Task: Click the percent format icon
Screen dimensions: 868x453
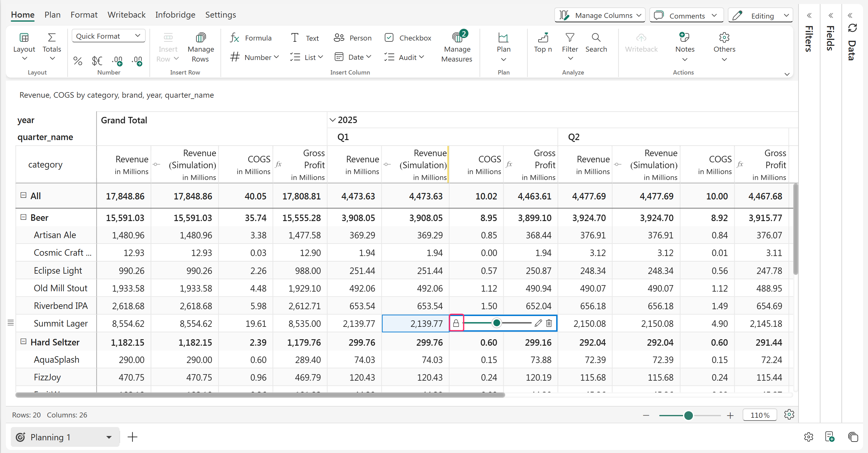Action: click(78, 61)
